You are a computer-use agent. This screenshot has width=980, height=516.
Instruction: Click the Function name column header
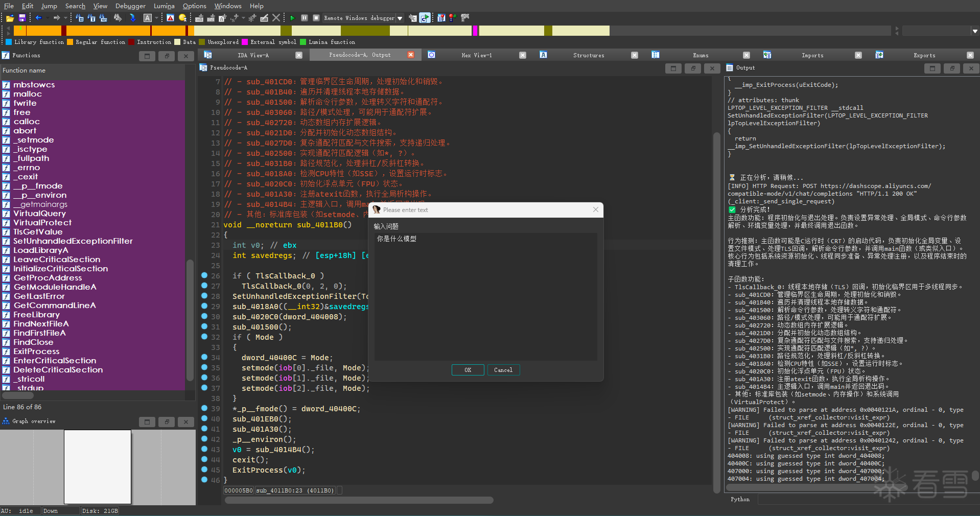coord(92,71)
